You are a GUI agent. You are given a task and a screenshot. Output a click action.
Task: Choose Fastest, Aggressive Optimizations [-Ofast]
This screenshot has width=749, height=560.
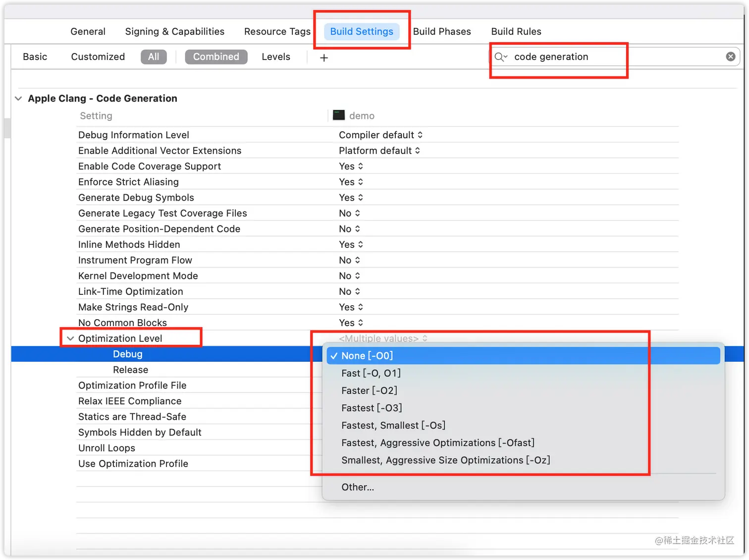click(523, 443)
